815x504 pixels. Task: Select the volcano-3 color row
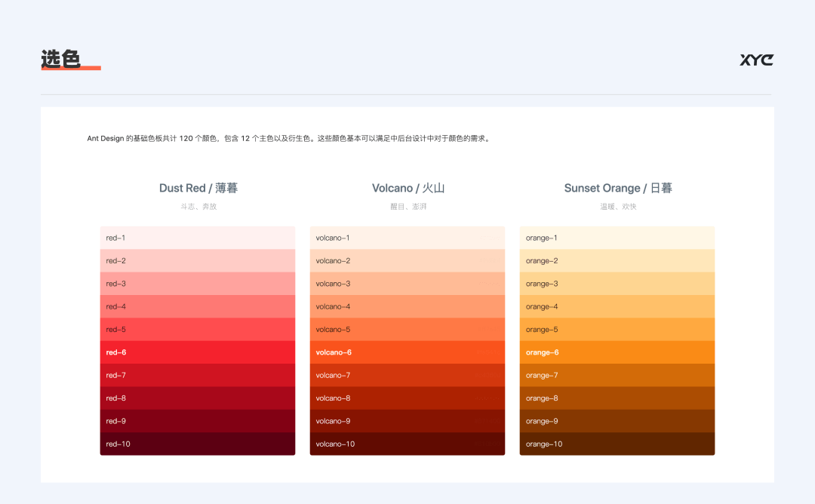click(407, 284)
